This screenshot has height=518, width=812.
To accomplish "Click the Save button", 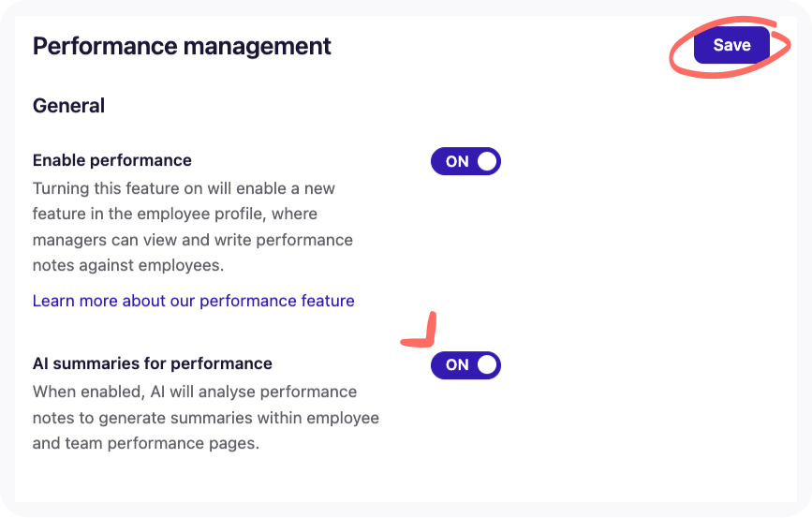I will tap(731, 45).
